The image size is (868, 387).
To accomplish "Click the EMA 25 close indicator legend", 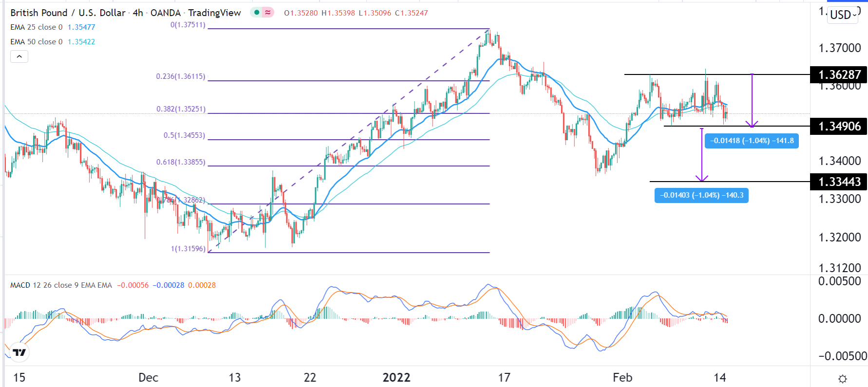I will pyautogui.click(x=37, y=27).
